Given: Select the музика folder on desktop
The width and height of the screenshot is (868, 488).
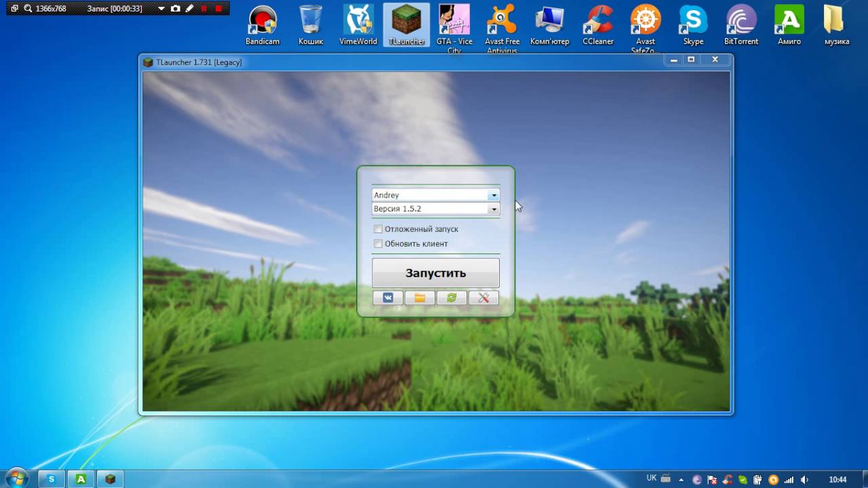Looking at the screenshot, I should pos(837,26).
